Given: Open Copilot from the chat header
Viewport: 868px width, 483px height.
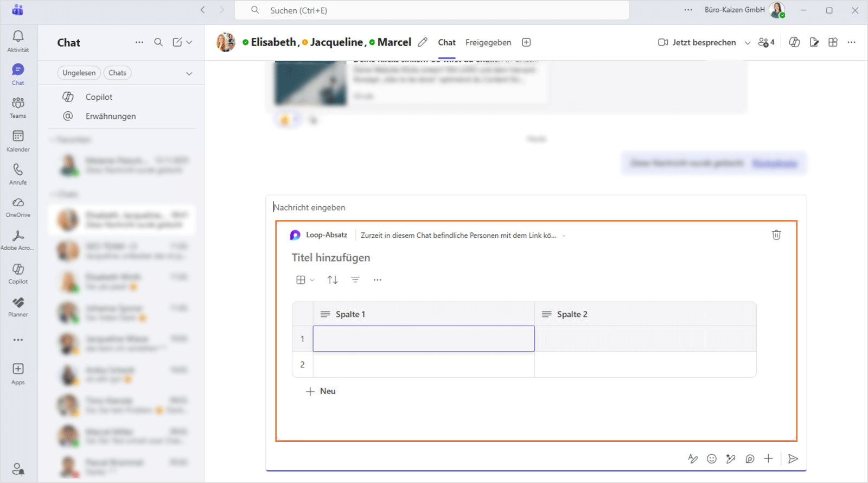Looking at the screenshot, I should pyautogui.click(x=794, y=42).
